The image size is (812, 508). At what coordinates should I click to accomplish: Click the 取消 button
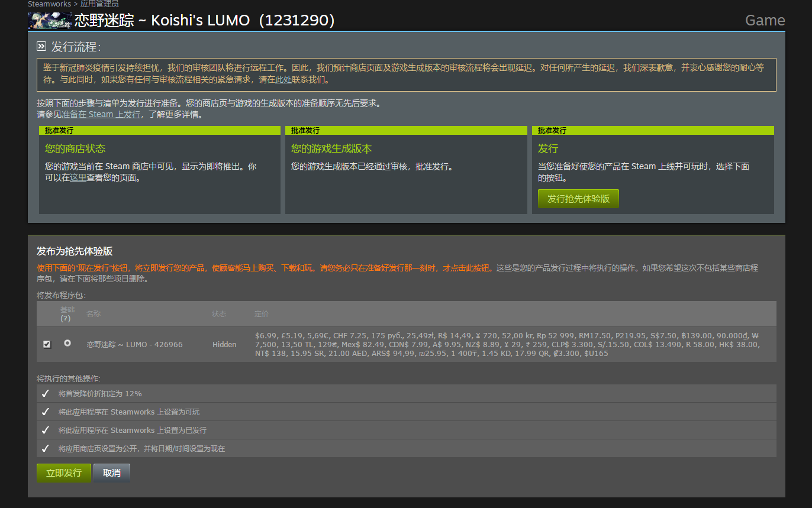pos(112,473)
